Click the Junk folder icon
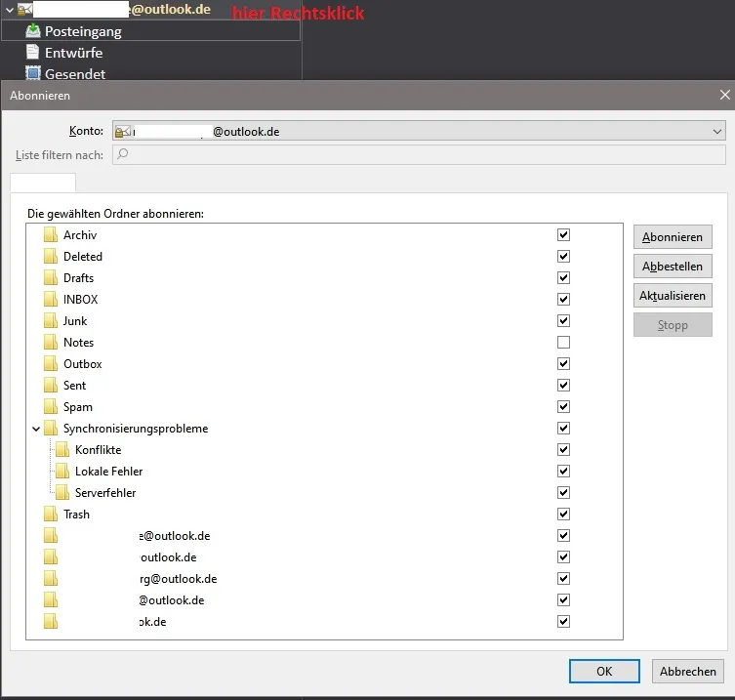The width and height of the screenshot is (735, 700). coord(51,321)
